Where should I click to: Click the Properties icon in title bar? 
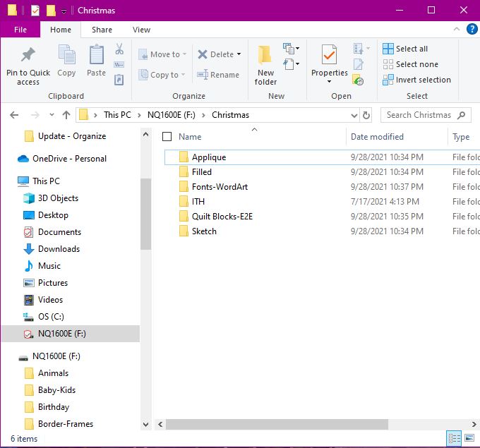pyautogui.click(x=35, y=11)
